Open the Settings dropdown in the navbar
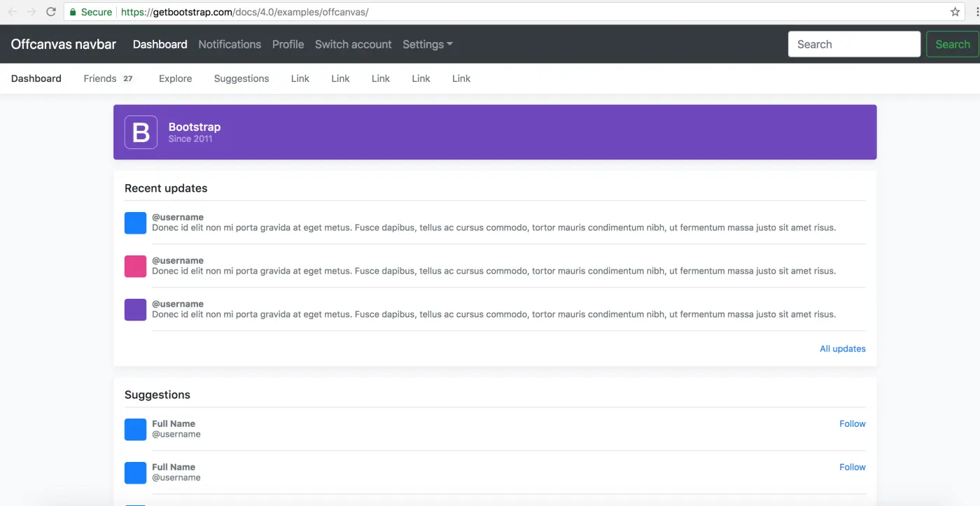 428,44
